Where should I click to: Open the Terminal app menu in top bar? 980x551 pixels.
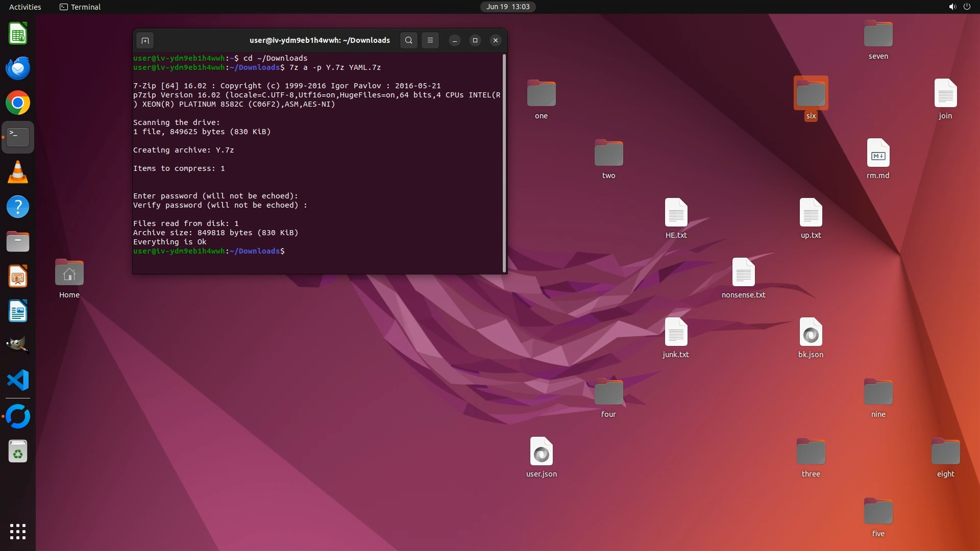pos(80,7)
